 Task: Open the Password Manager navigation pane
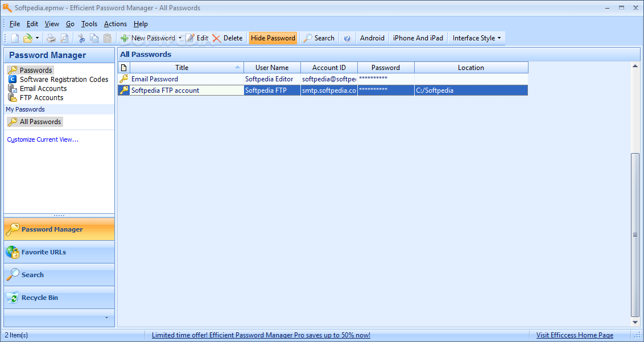59,229
